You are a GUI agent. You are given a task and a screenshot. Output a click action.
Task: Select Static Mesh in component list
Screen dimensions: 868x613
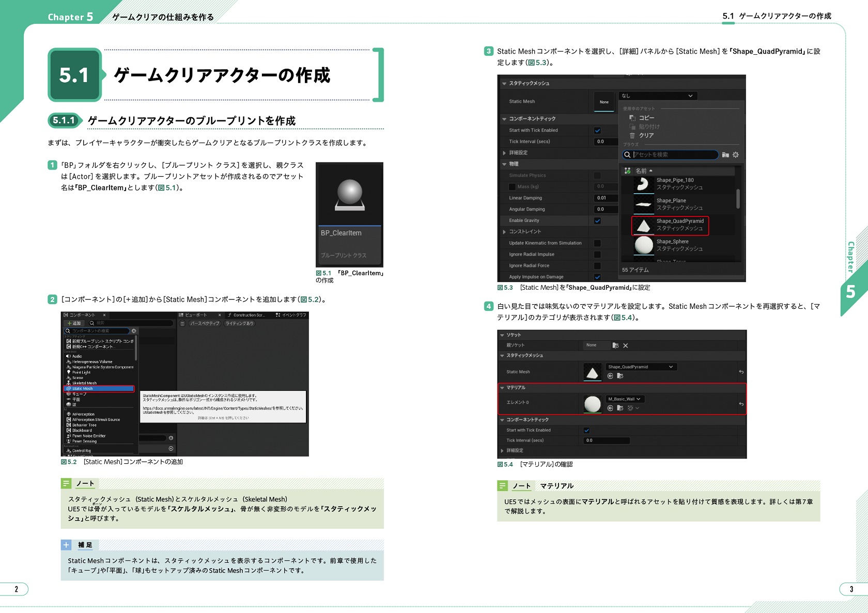[99, 389]
